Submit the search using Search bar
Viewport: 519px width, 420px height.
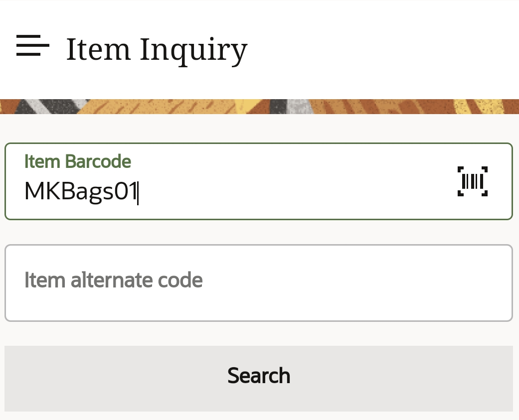tap(259, 376)
